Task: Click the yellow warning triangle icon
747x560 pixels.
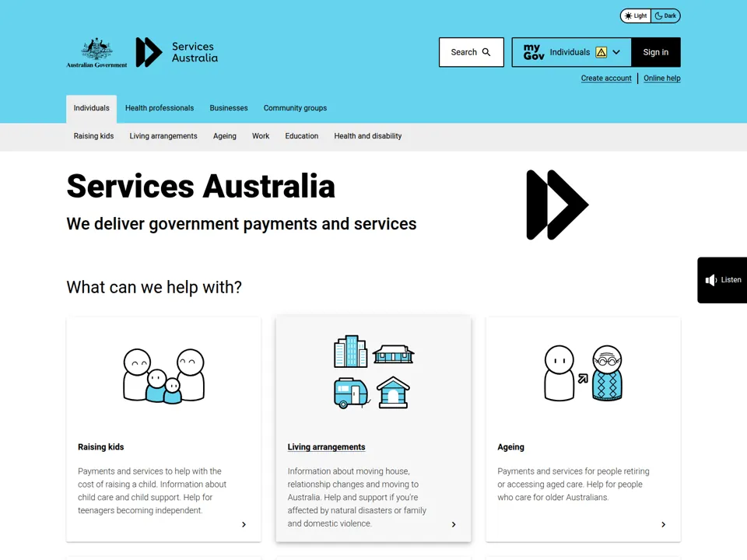Action: click(601, 52)
